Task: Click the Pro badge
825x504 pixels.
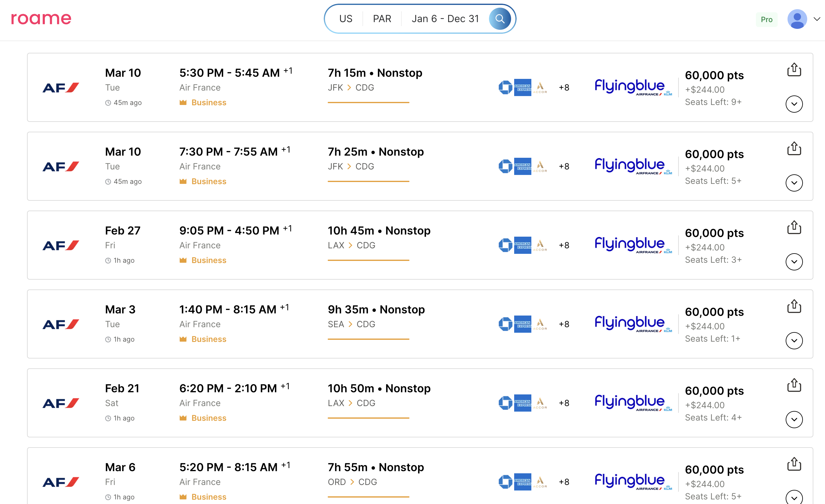Action: click(766, 19)
